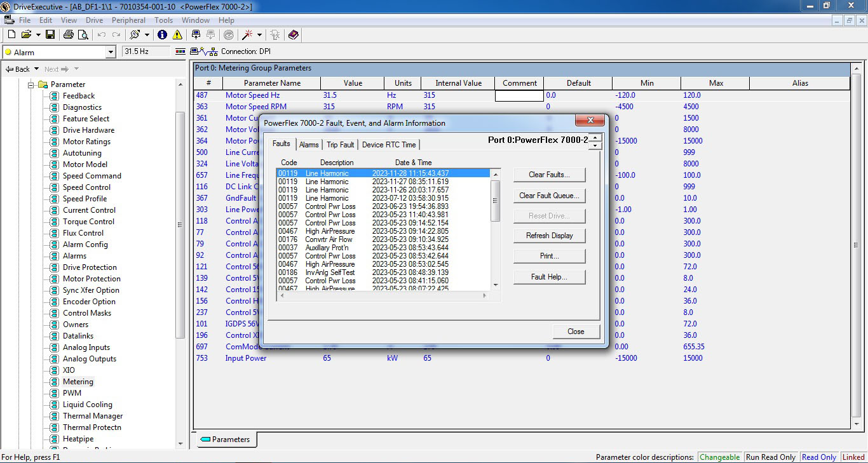Click the Clear Fault Queue button
The width and height of the screenshot is (868, 463).
tap(549, 196)
